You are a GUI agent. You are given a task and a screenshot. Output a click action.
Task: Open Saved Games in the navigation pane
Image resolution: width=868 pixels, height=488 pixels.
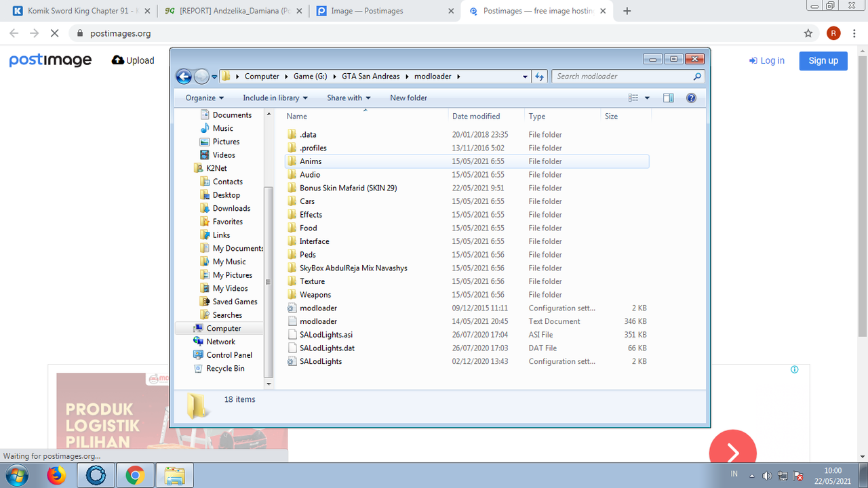pyautogui.click(x=235, y=302)
